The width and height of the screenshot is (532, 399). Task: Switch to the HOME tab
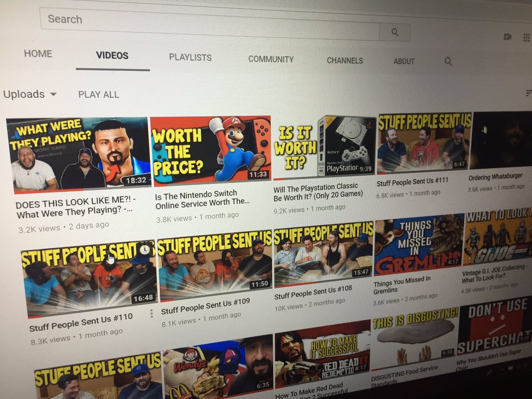click(38, 54)
